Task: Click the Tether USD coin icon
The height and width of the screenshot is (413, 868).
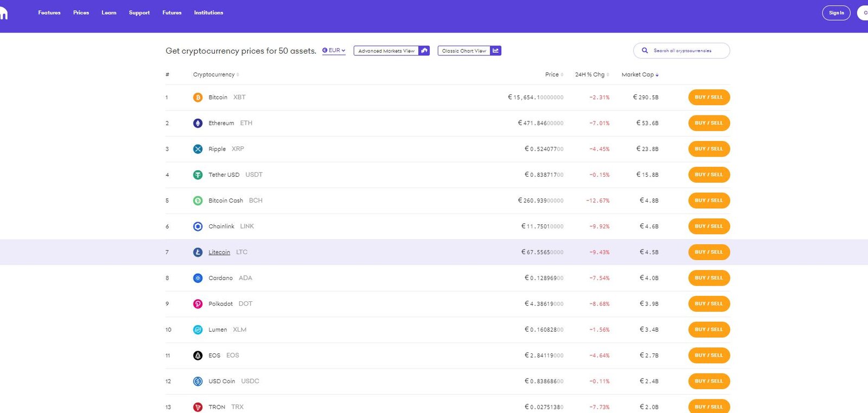Action: pos(198,175)
